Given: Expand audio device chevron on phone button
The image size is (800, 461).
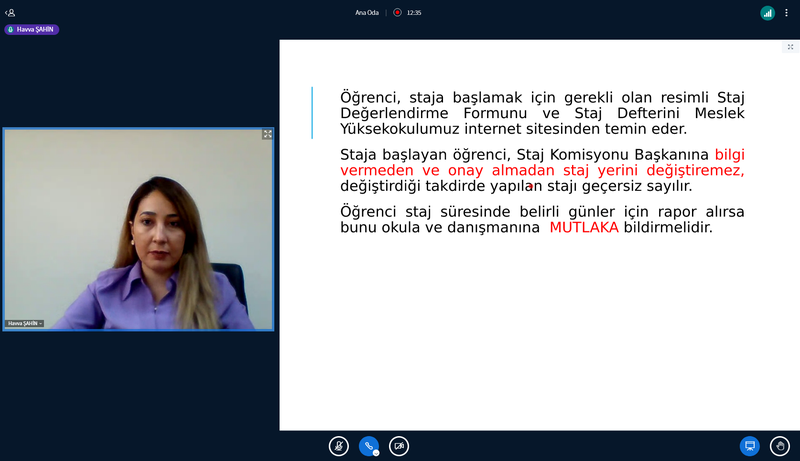Looking at the screenshot, I should (x=376, y=453).
